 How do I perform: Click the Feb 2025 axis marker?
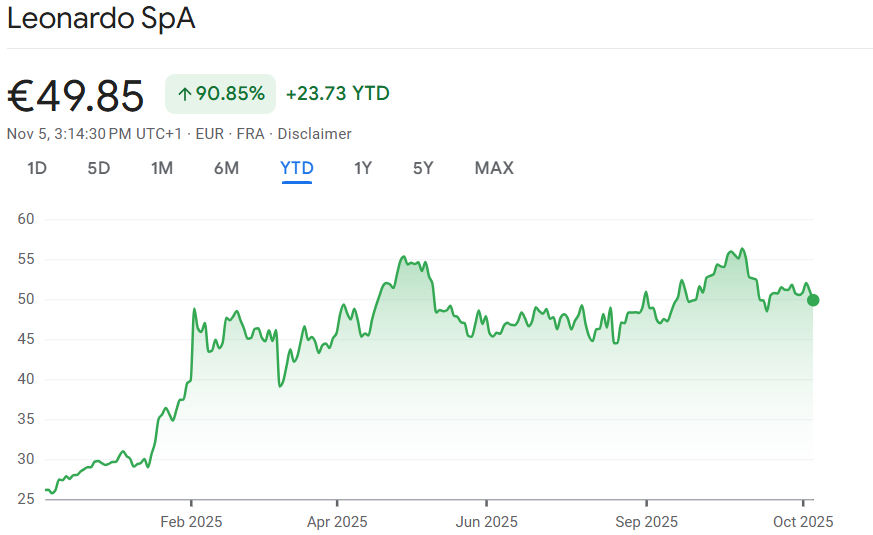click(x=191, y=522)
